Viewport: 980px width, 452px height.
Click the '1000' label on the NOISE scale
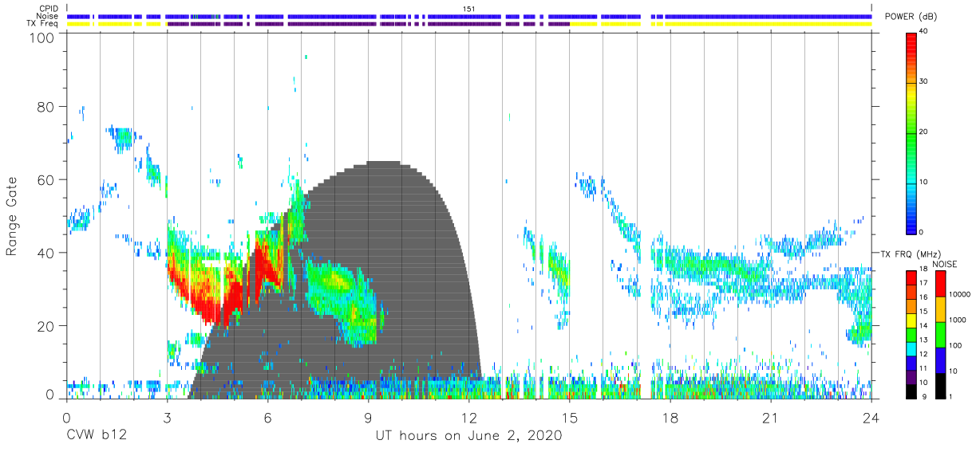(958, 319)
